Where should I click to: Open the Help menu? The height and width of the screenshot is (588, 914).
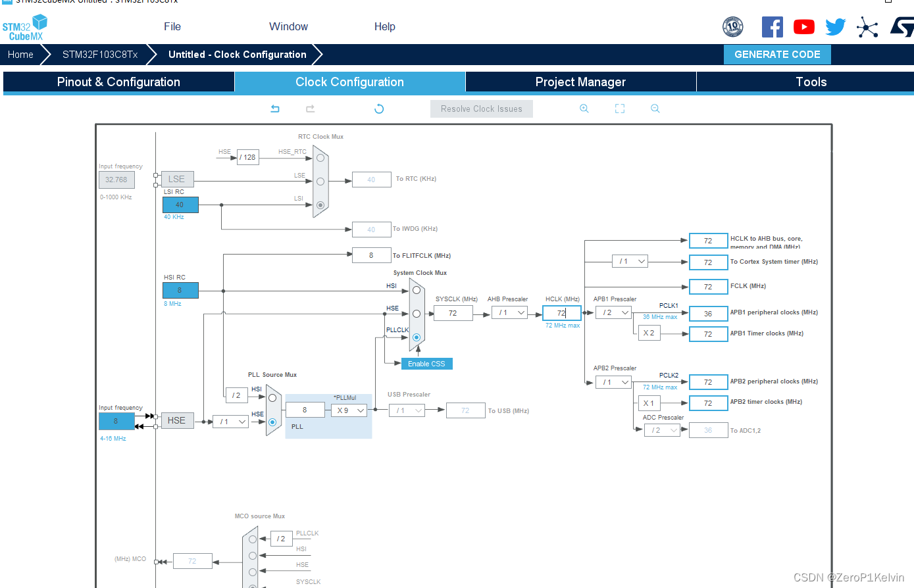click(x=385, y=27)
